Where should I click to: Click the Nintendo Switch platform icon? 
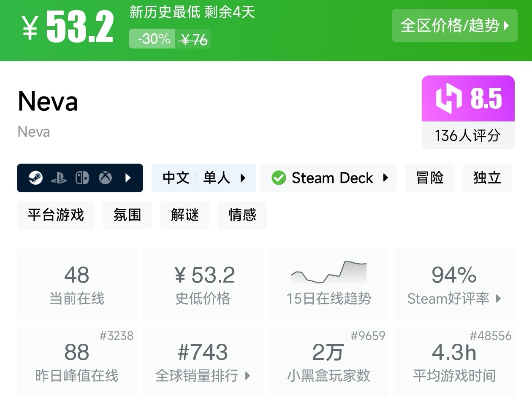coord(82,178)
